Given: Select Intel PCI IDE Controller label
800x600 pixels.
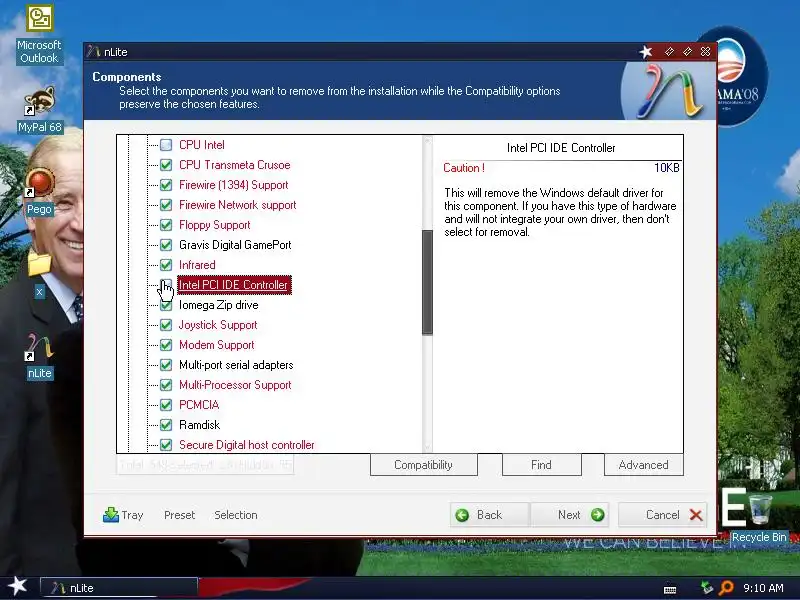Looking at the screenshot, I should (234, 285).
